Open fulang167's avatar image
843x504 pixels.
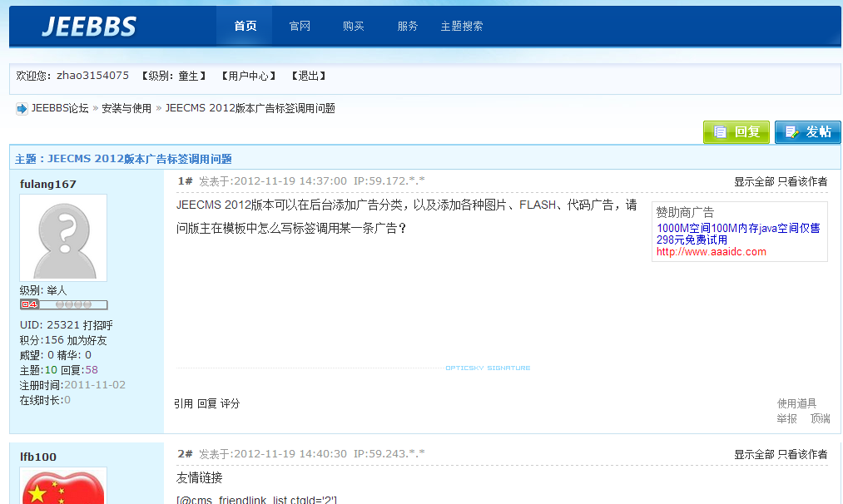(63, 238)
